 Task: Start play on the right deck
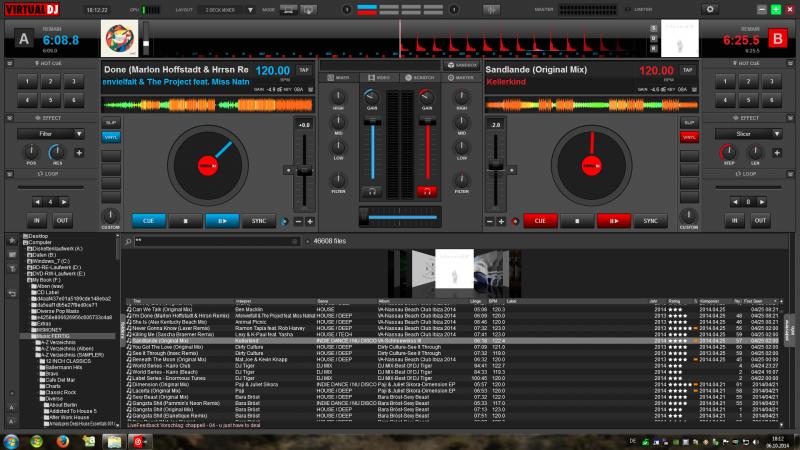[x=614, y=220]
